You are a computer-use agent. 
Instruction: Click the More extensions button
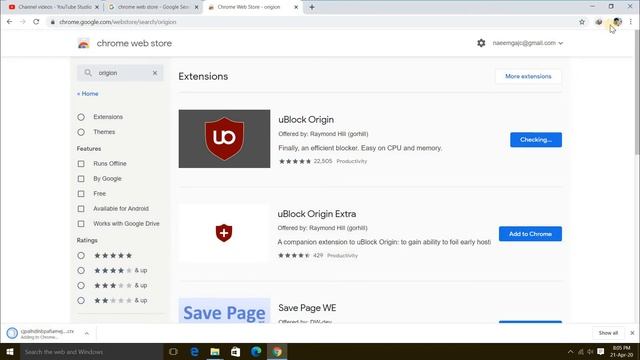[x=528, y=76]
